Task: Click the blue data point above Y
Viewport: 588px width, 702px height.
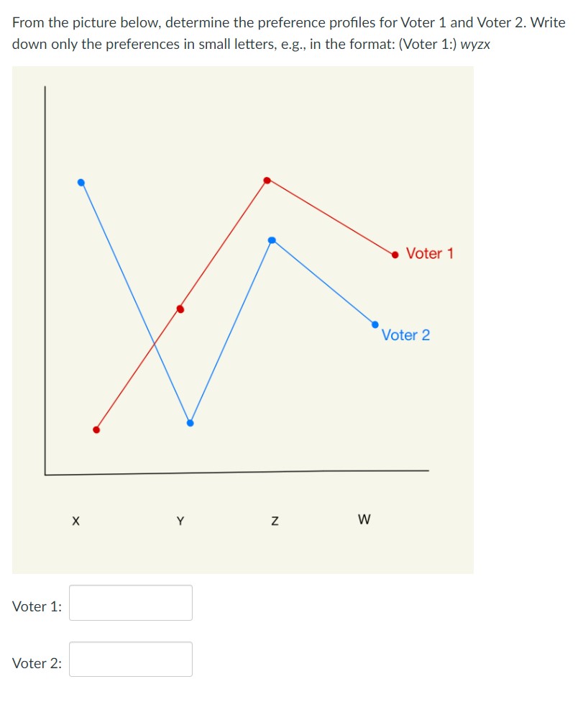Action: coord(190,422)
